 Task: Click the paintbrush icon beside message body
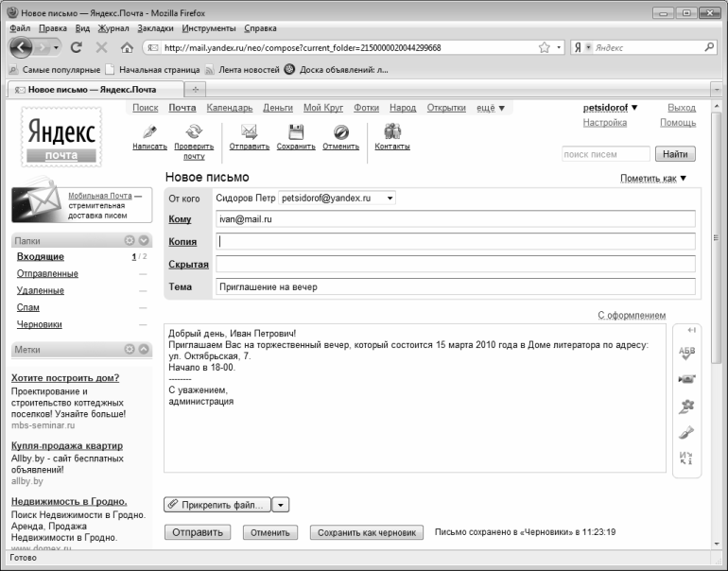tap(686, 433)
